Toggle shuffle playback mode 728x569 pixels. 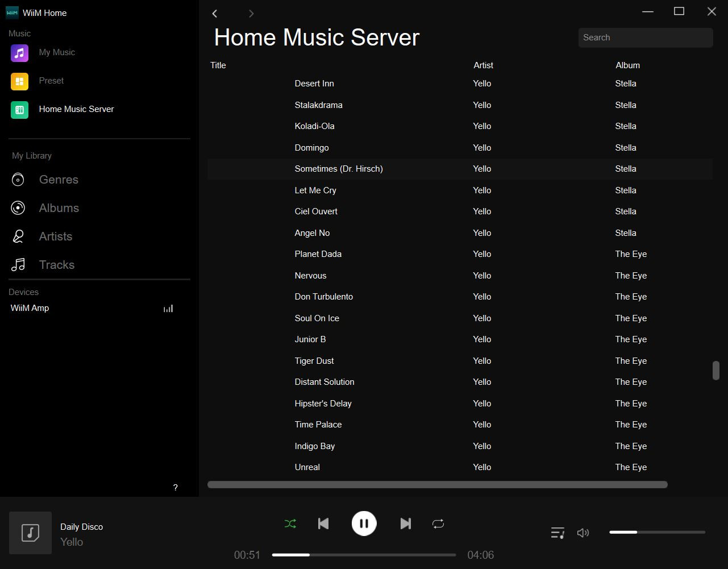(x=290, y=524)
